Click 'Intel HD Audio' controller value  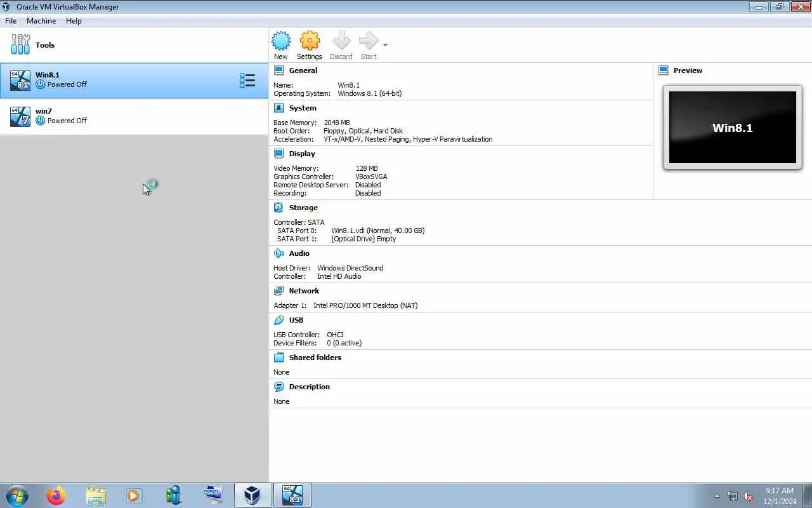(339, 276)
